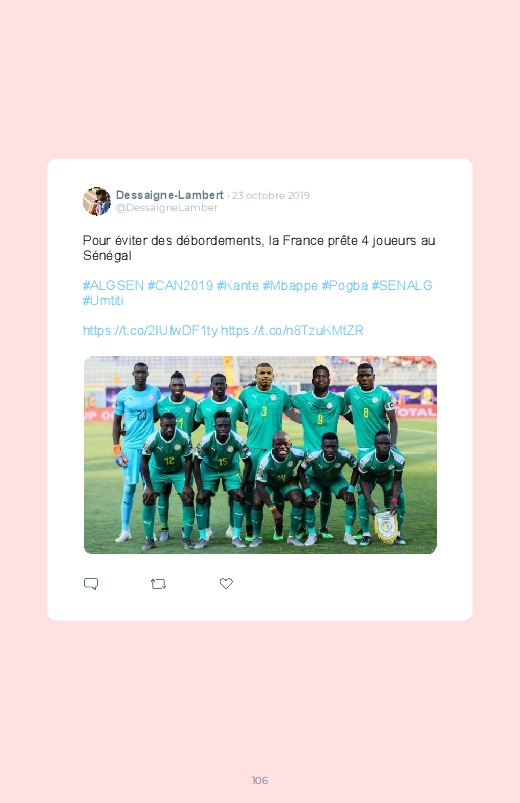Click the reply speech bubble icon
Screen dimensions: 520x803
pyautogui.click(x=91, y=584)
